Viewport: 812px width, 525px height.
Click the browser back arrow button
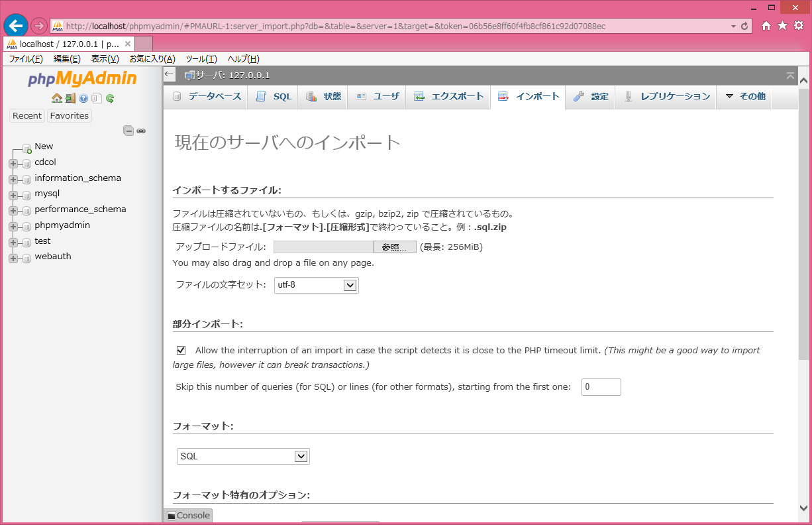pyautogui.click(x=16, y=26)
